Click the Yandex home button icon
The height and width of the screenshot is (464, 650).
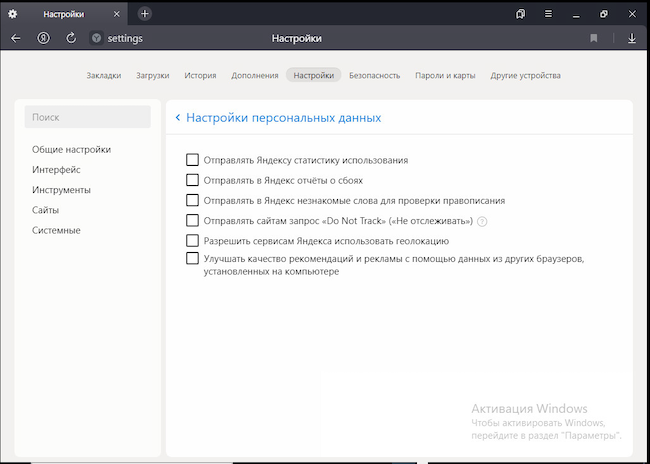point(44,38)
